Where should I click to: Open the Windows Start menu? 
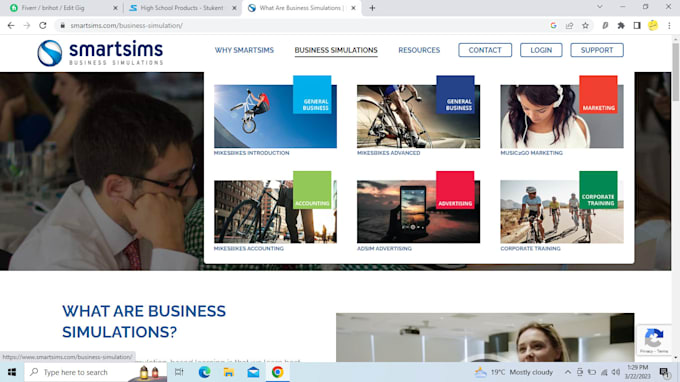[12, 372]
